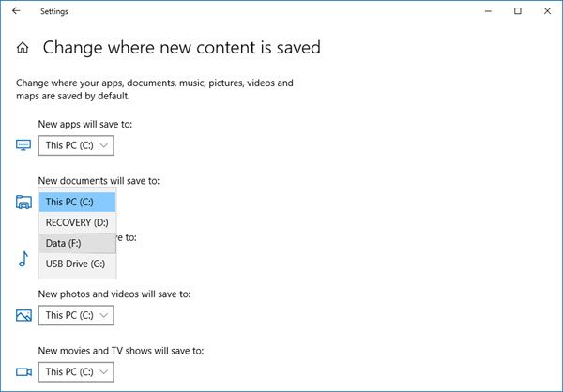Click the photos and videos picture icon
This screenshot has height=392, width=563.
pyautogui.click(x=23, y=316)
